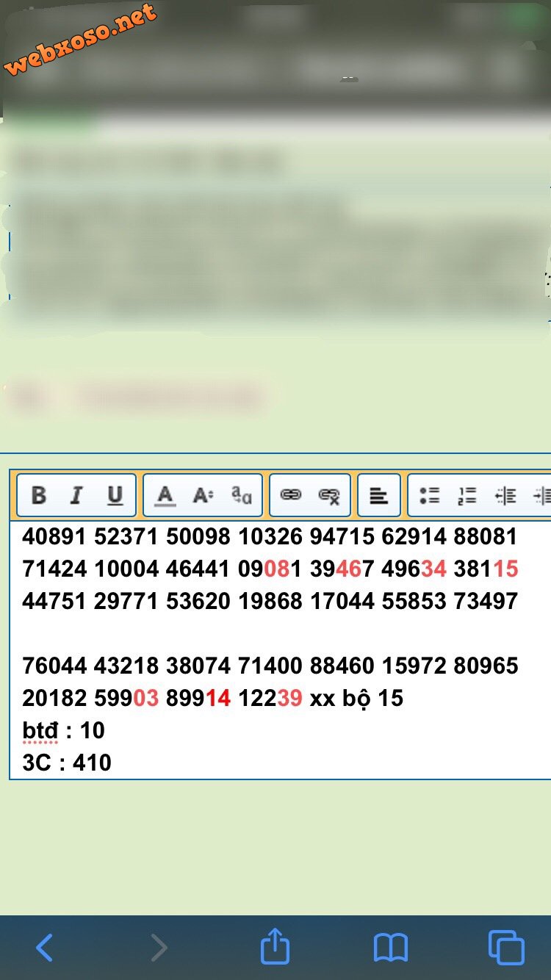The width and height of the screenshot is (551, 980).
Task: Click number 43218 in editor
Action: 126,666
